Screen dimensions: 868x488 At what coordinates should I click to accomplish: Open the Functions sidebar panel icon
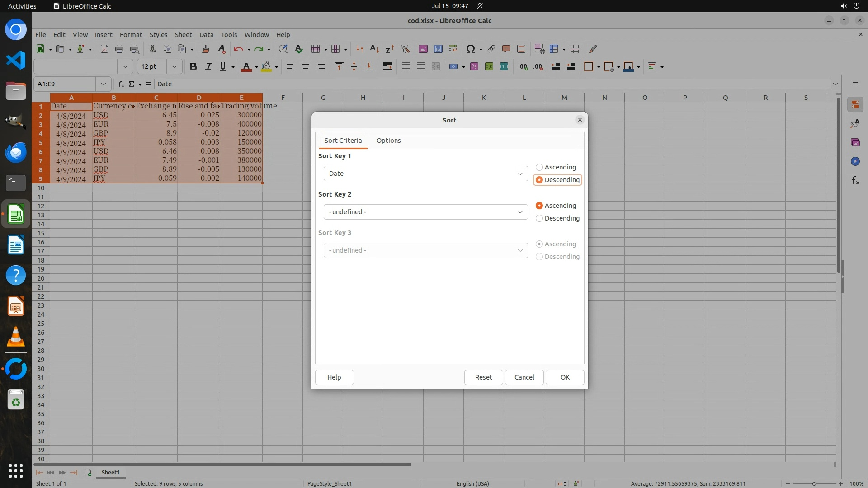pos(855,181)
